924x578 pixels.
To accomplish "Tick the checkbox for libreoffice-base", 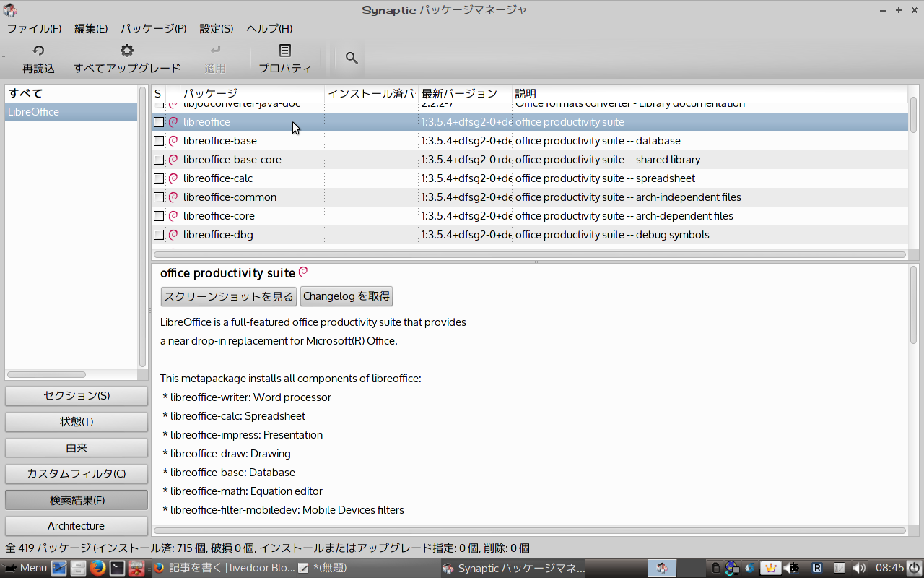I will 159,141.
